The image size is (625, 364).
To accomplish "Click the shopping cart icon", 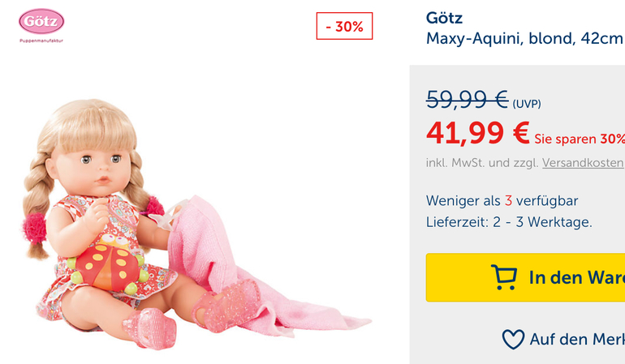I will (504, 277).
